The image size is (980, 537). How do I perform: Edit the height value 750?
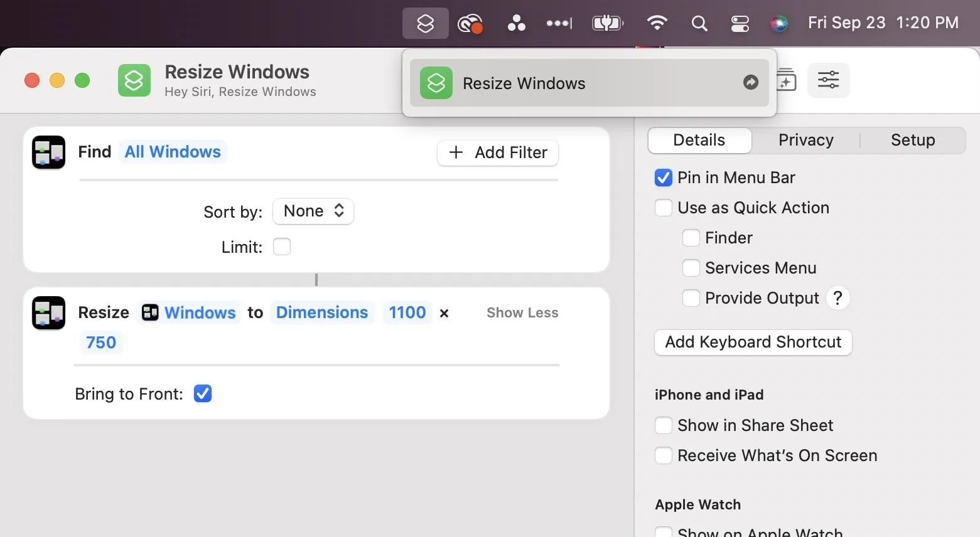pyautogui.click(x=101, y=343)
